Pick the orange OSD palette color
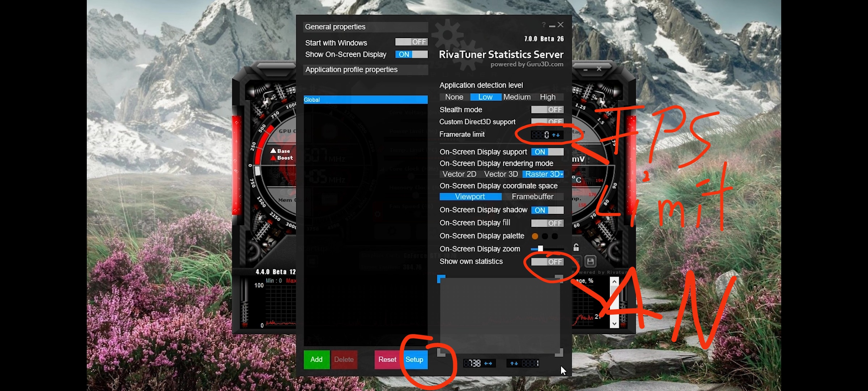This screenshot has width=868, height=391. pyautogui.click(x=535, y=236)
